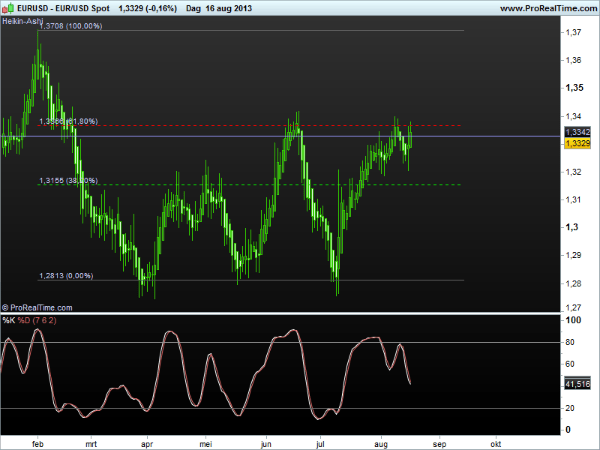
Task: Select the 1,3155 (38,00%) Fibonacci label
Action: tap(68, 180)
